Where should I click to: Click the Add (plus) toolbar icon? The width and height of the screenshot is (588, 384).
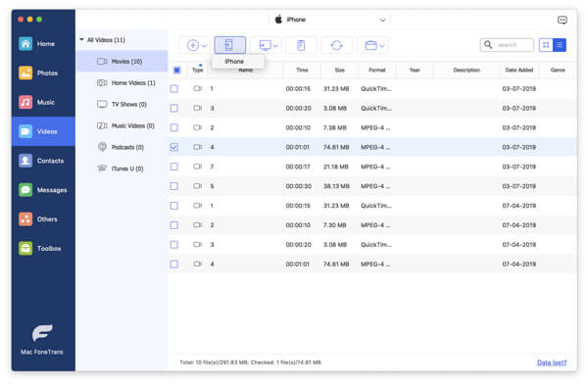pyautogui.click(x=193, y=45)
